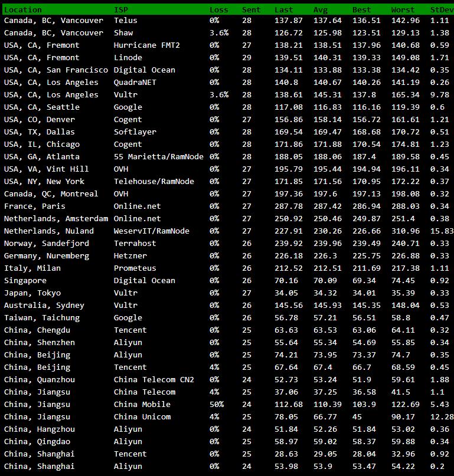
Task: Select France, Paris location
Action: pyautogui.click(x=35, y=206)
